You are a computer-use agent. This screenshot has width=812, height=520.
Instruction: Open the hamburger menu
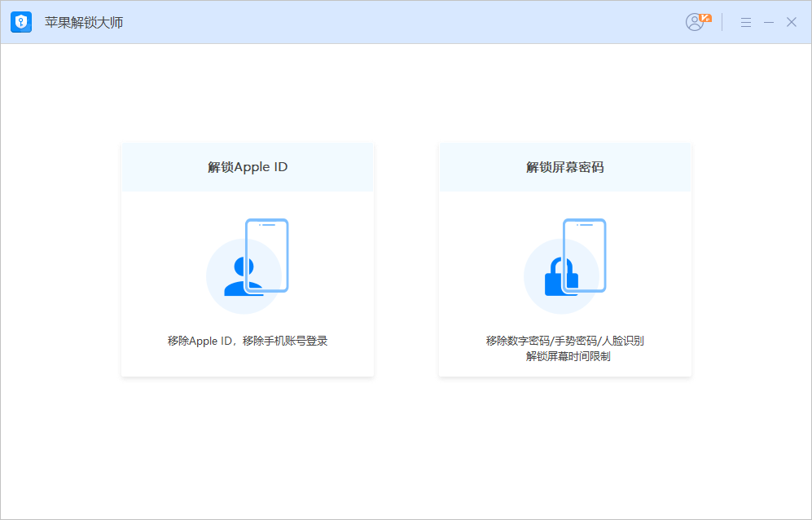[x=745, y=23]
